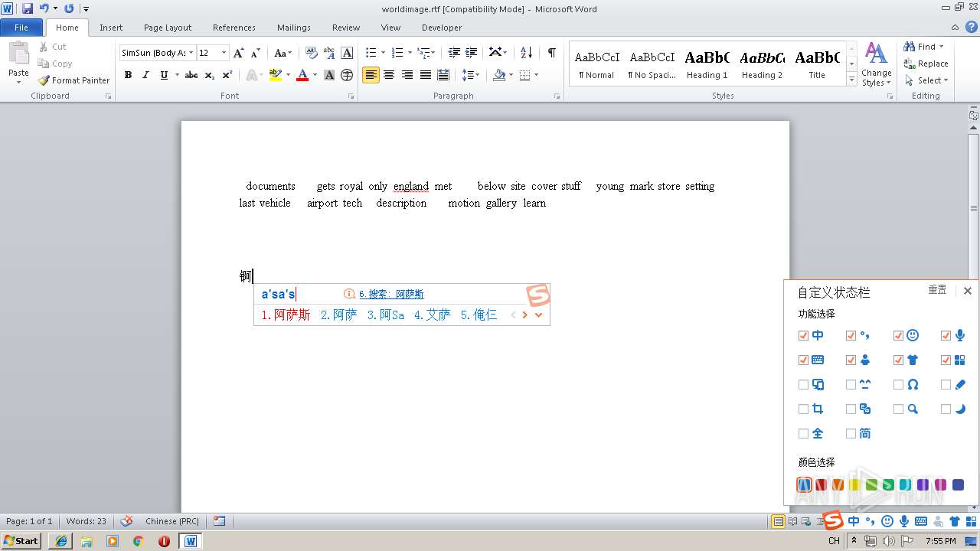The width and height of the screenshot is (980, 551).
Task: Open Word Help question mark icon
Action: (972, 27)
